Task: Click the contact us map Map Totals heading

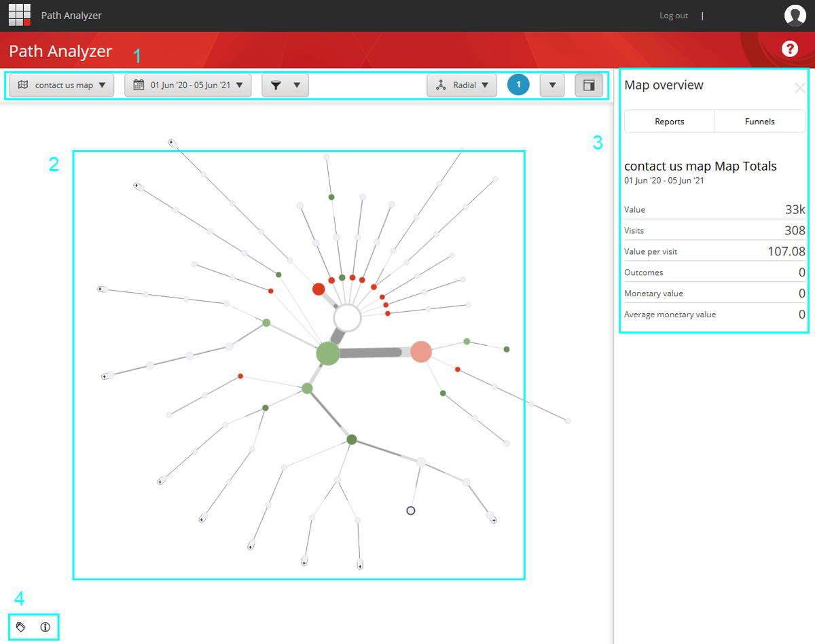Action: pos(700,166)
